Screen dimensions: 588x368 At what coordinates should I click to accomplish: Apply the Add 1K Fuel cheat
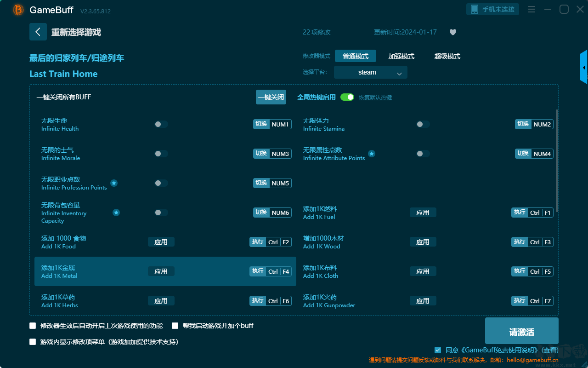423,213
